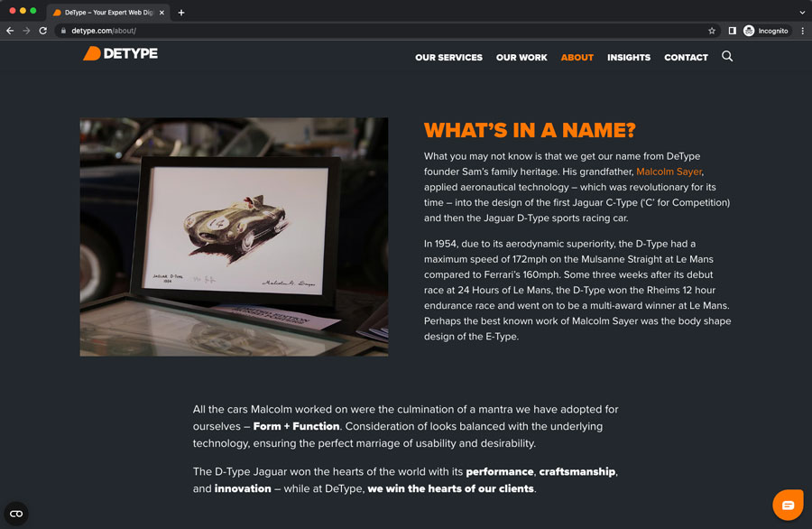Open the Our Services menu item
812x529 pixels.
coord(448,58)
